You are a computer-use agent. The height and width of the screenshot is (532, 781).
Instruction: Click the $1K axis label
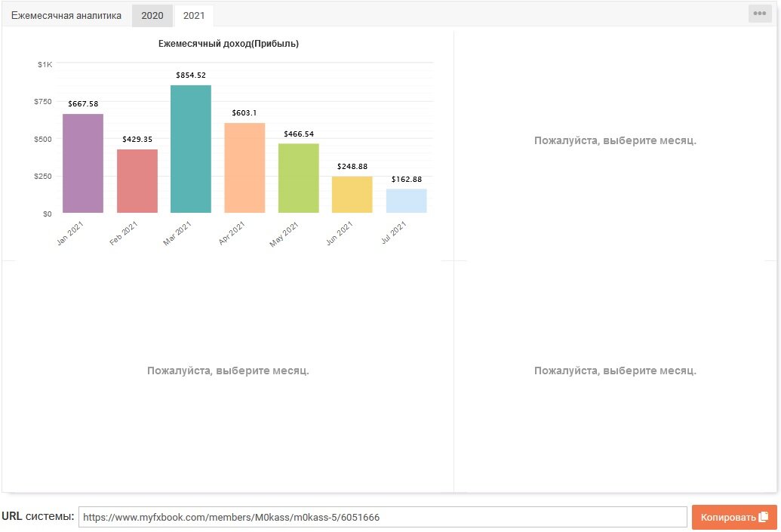pos(45,64)
